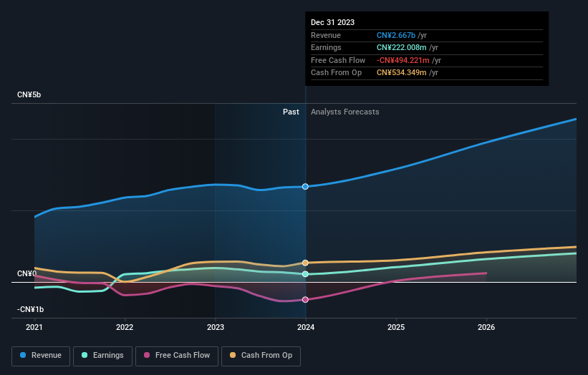Screen dimensions: 588x375
Task: Click the -CN¥494.221m free cash flow value
Action: (x=403, y=60)
